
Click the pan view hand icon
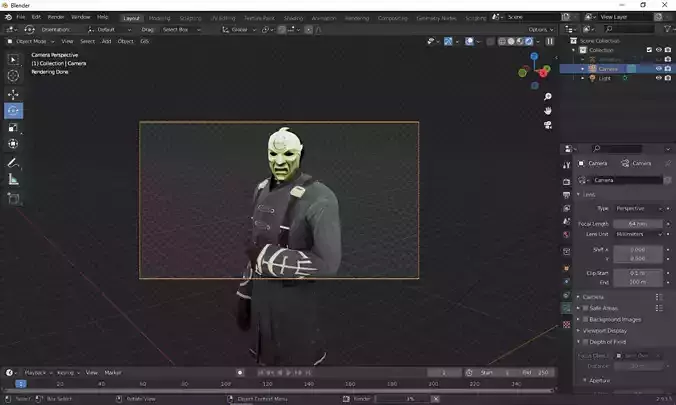[548, 111]
